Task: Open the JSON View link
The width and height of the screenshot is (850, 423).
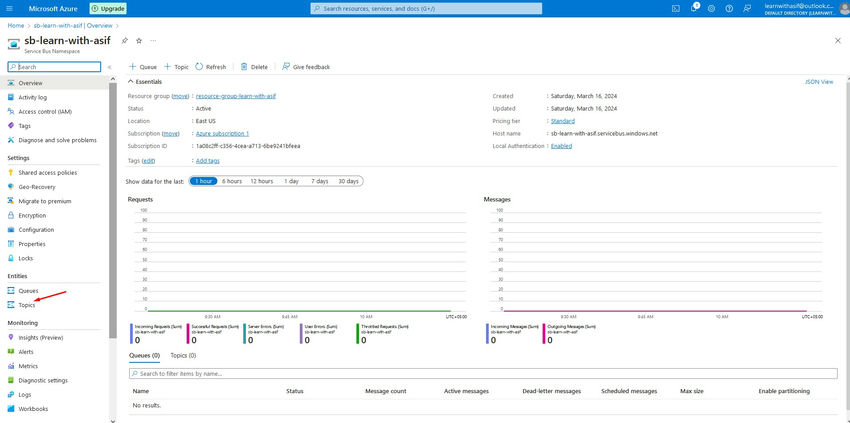Action: tap(819, 82)
